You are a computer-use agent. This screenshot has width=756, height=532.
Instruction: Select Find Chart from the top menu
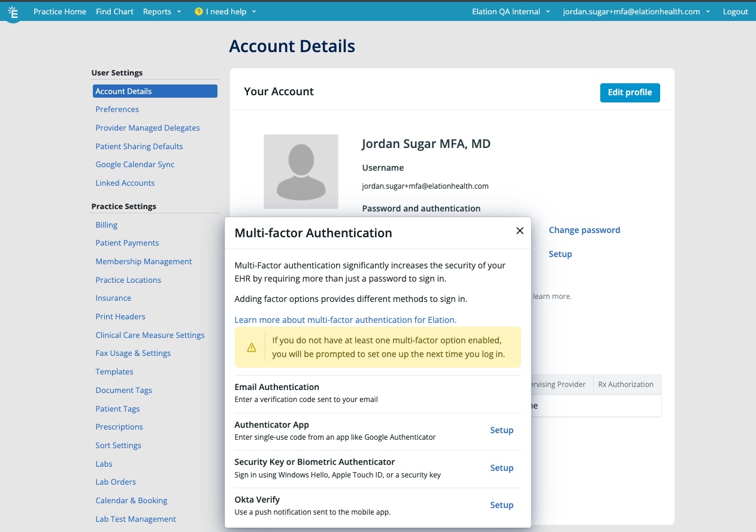(x=114, y=11)
